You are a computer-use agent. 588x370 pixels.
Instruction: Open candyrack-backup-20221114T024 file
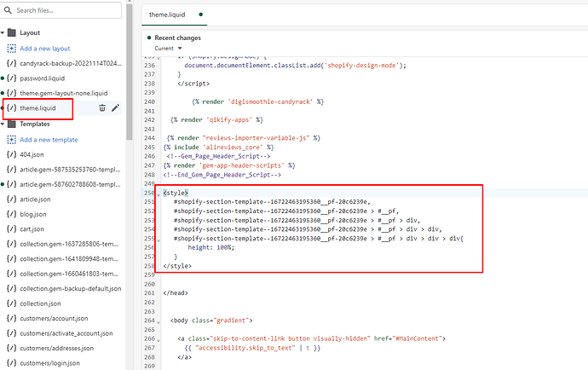71,63
